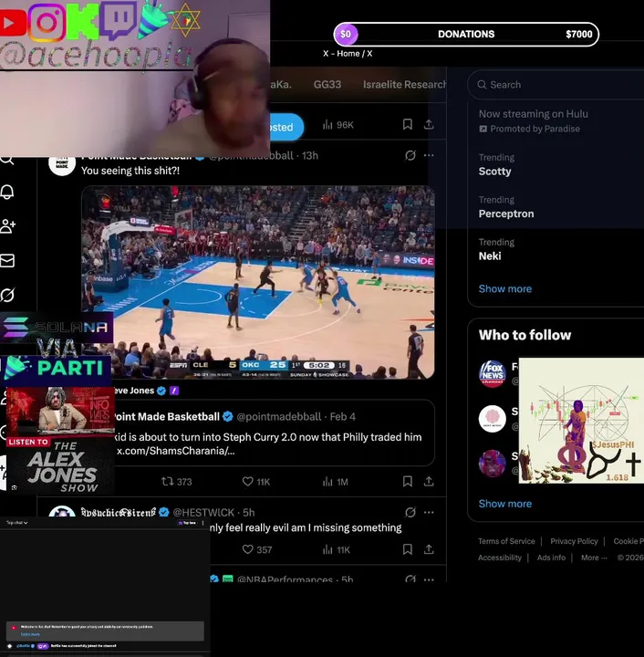Image resolution: width=644 pixels, height=657 pixels.
Task: Click the search magnifier icon in Search box
Action: pyautogui.click(x=482, y=85)
